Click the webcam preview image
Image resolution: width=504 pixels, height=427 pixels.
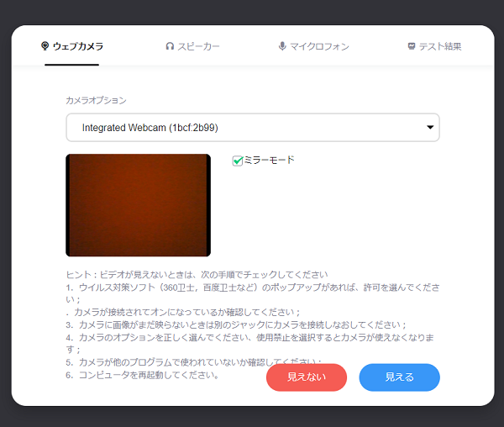[139, 204]
